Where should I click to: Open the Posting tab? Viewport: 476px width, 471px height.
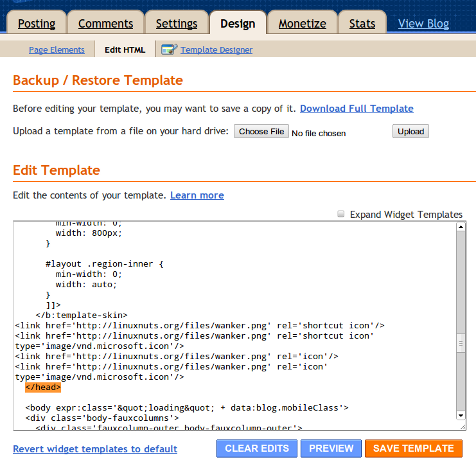37,23
